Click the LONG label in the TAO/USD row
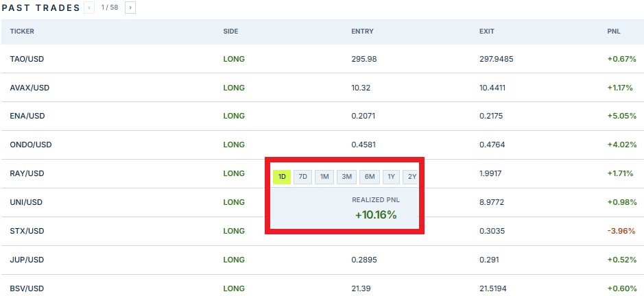This screenshot has width=644, height=296. [234, 59]
